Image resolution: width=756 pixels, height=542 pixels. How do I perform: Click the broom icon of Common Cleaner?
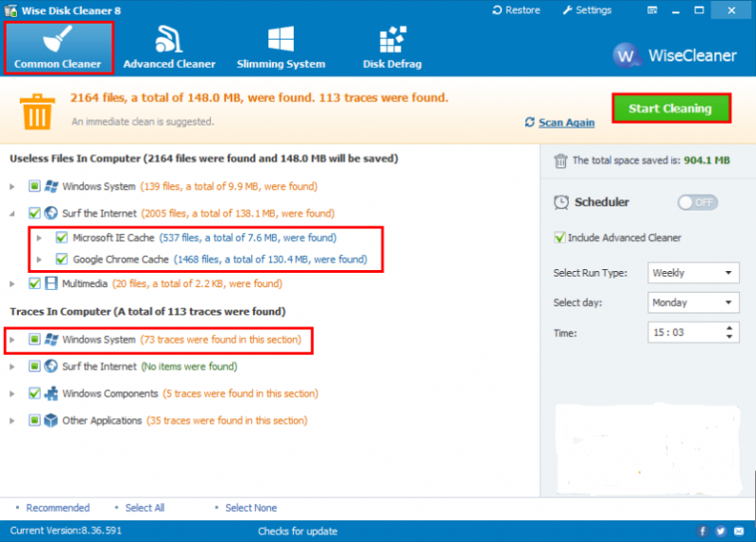click(58, 38)
